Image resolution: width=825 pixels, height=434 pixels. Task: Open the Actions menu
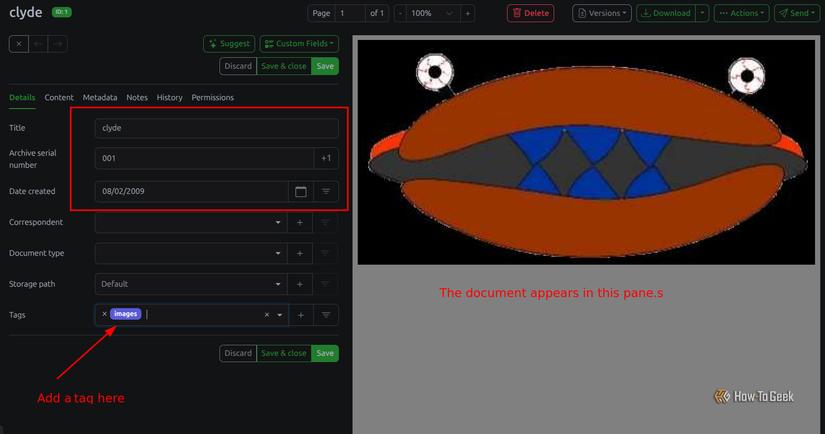pyautogui.click(x=741, y=13)
